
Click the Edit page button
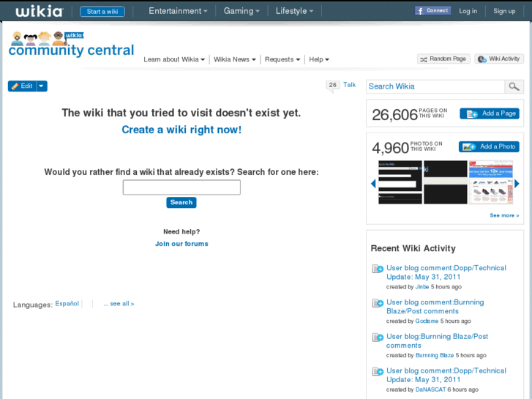23,86
